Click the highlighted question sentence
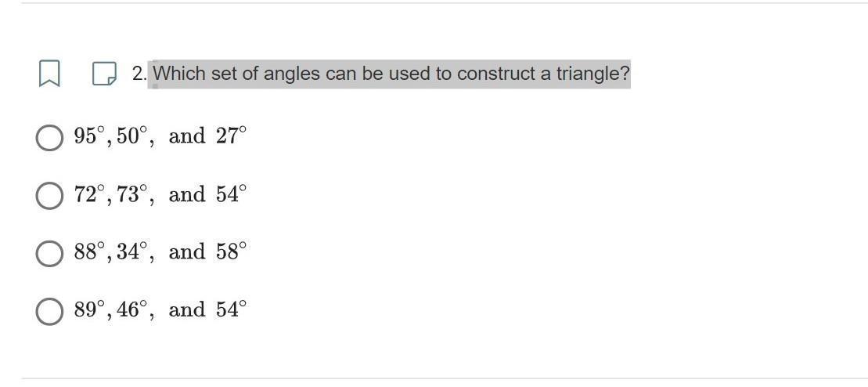The height and width of the screenshot is (387, 868). pos(391,74)
